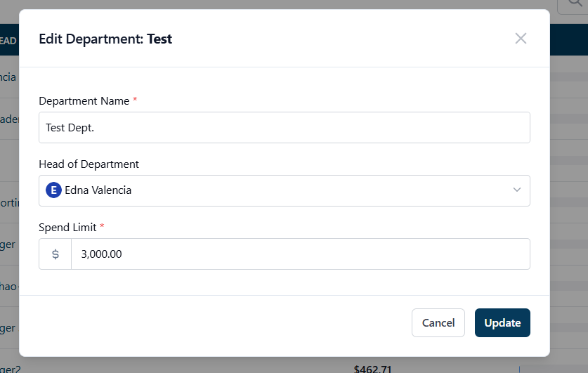
Task: Click the partially hidden ger? row text
Action: (10, 369)
